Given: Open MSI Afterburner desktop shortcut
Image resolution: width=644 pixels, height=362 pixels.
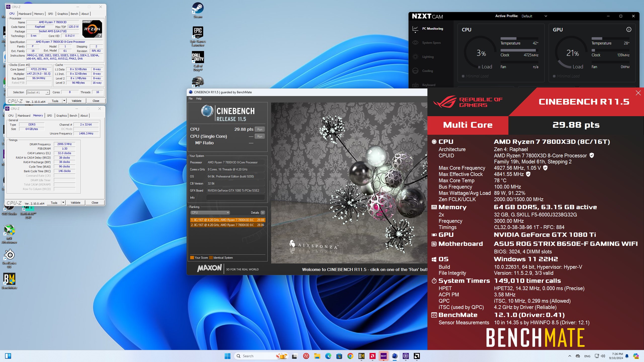Looking at the screenshot, I should (x=9, y=234).
